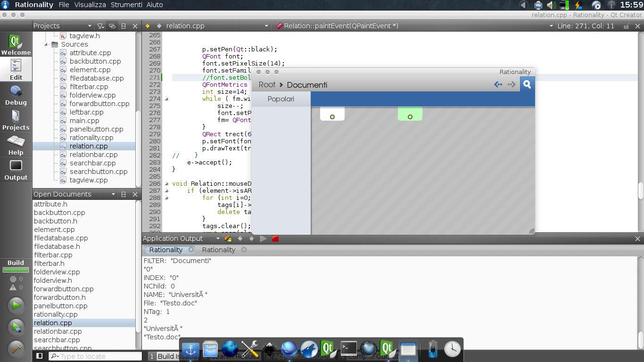Open the Projects mode

(x=16, y=119)
